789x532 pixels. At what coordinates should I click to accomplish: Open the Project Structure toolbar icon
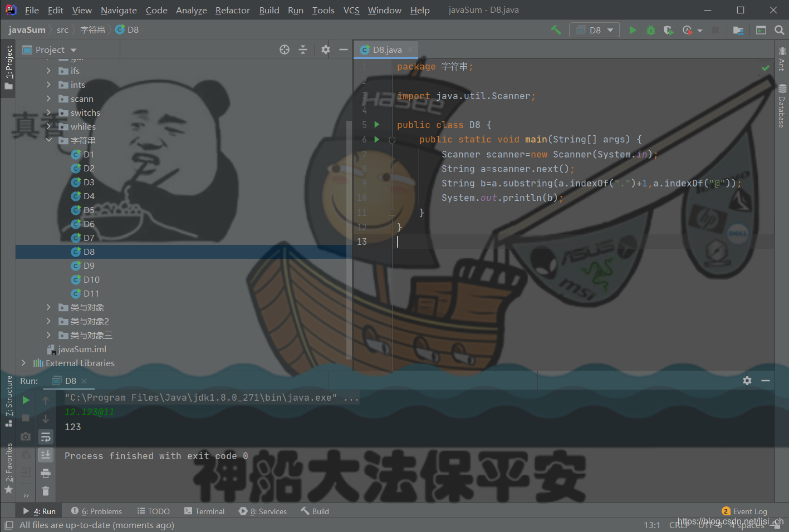pos(738,30)
